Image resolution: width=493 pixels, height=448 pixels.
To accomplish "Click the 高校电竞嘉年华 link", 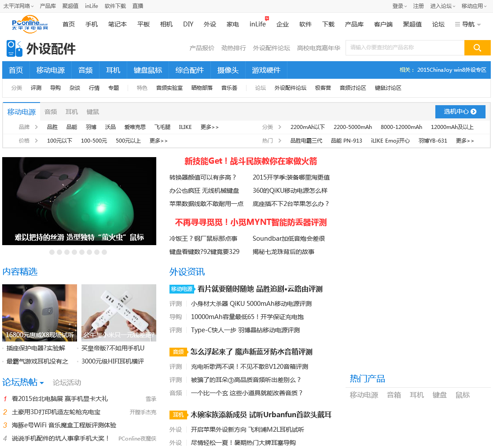I will coord(319,48).
